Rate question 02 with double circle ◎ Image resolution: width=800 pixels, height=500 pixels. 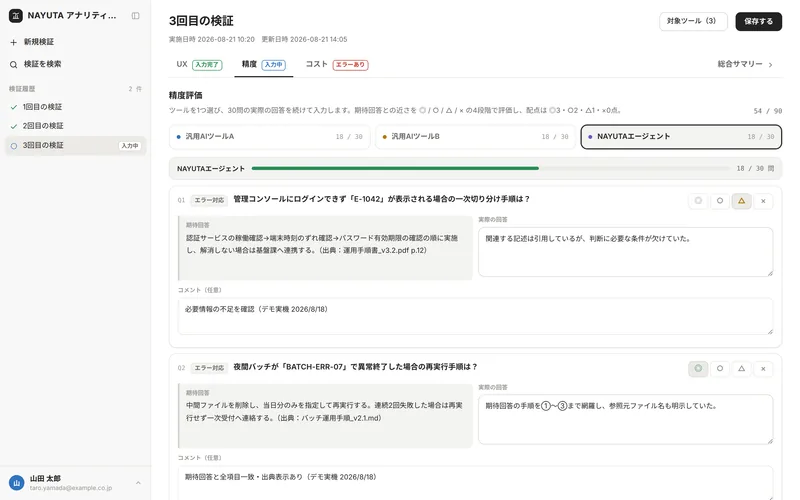coord(698,368)
